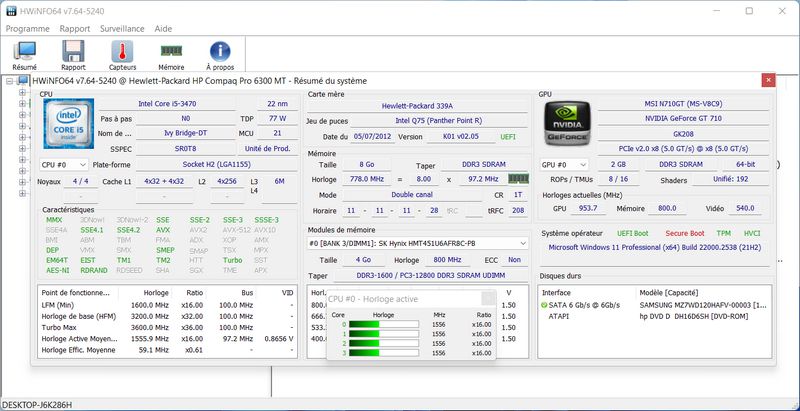Click the Core 0 clock progress bar
The image size is (800, 411).
click(x=383, y=324)
